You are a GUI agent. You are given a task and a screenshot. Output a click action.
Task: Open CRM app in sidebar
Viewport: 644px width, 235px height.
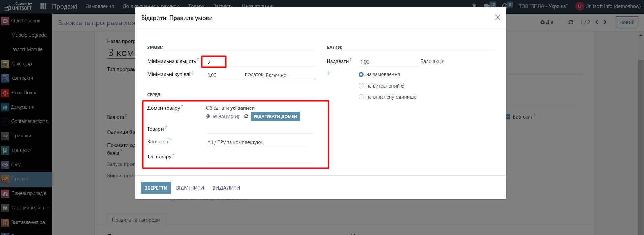point(16,165)
